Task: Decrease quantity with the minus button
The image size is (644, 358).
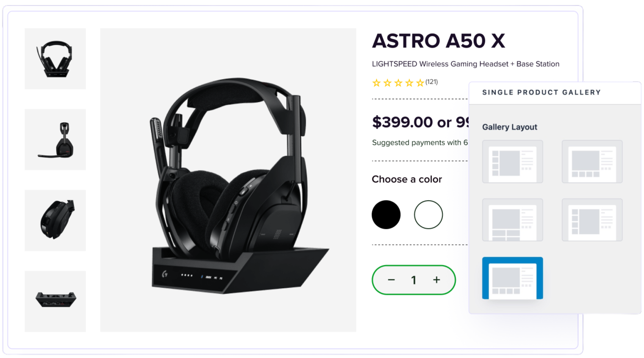Action: (x=391, y=280)
